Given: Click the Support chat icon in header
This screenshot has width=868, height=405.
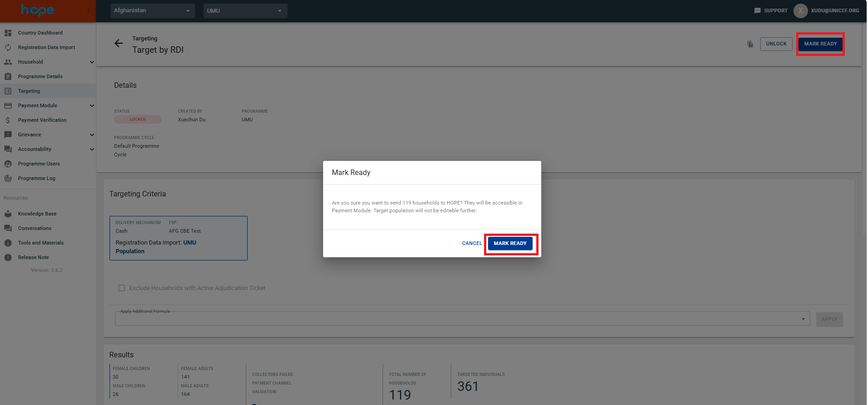Looking at the screenshot, I should tap(757, 10).
